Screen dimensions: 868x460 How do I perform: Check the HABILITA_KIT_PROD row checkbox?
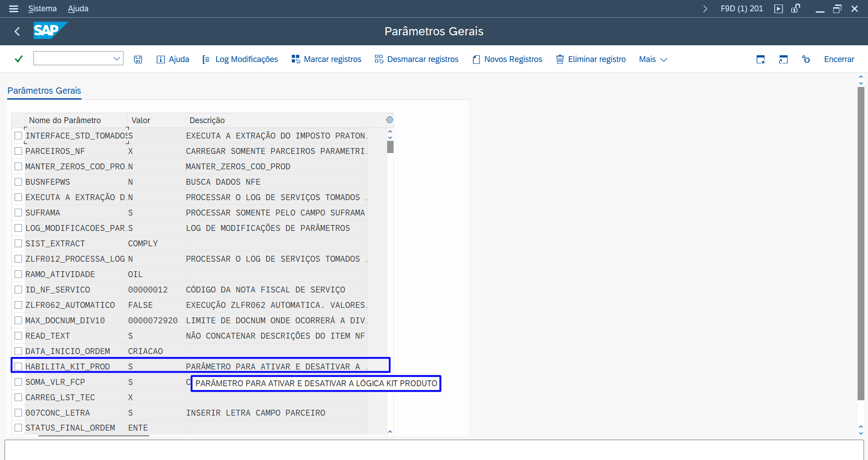point(18,367)
